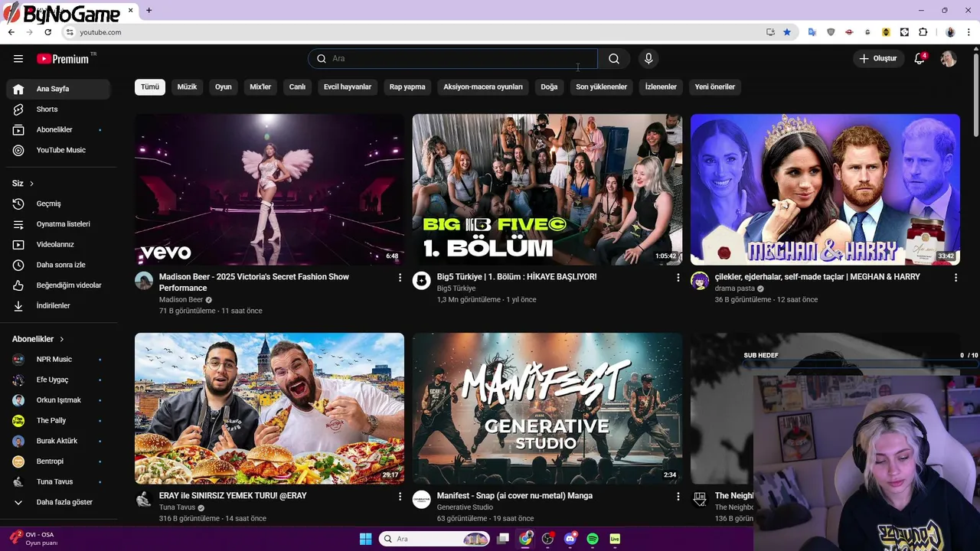Open more options for Big5 Türkiye video

678,278
